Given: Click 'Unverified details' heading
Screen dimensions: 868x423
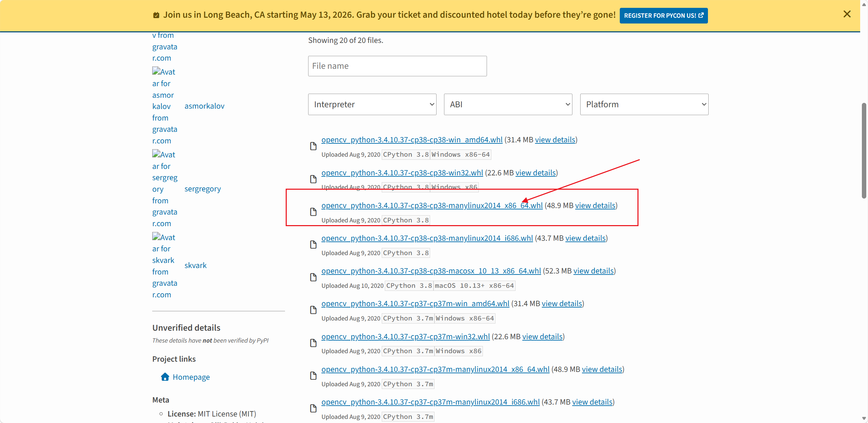Looking at the screenshot, I should coord(186,328).
